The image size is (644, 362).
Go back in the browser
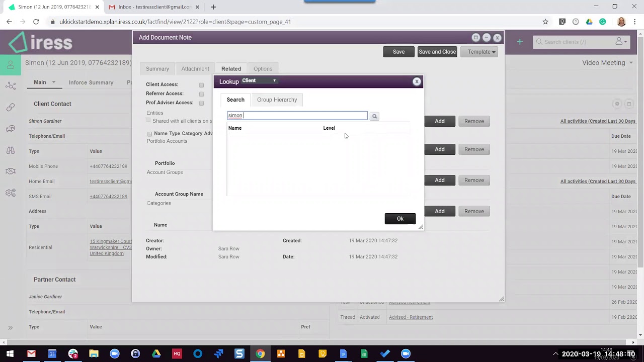pos(9,22)
